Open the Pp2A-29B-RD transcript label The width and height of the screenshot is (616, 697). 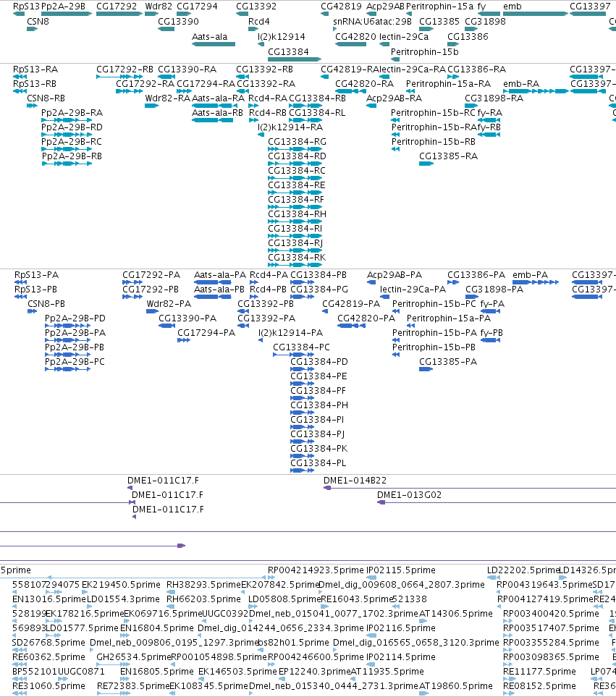coord(72,127)
